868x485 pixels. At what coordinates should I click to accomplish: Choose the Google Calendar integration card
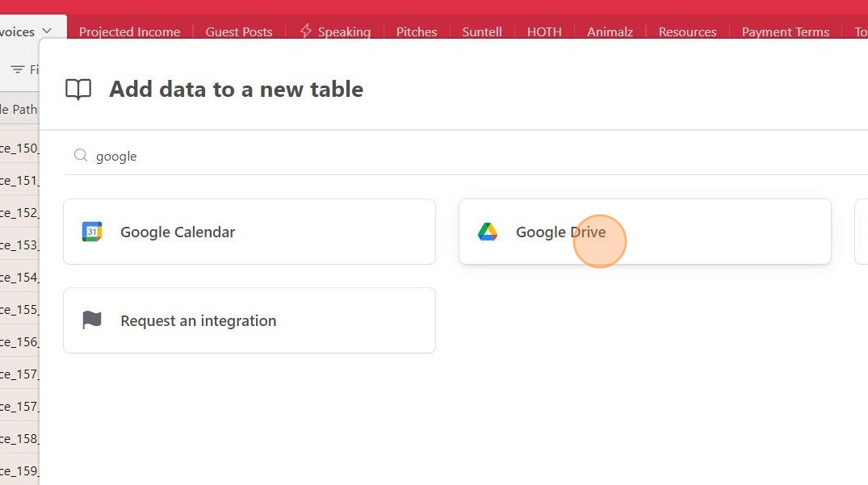(249, 232)
